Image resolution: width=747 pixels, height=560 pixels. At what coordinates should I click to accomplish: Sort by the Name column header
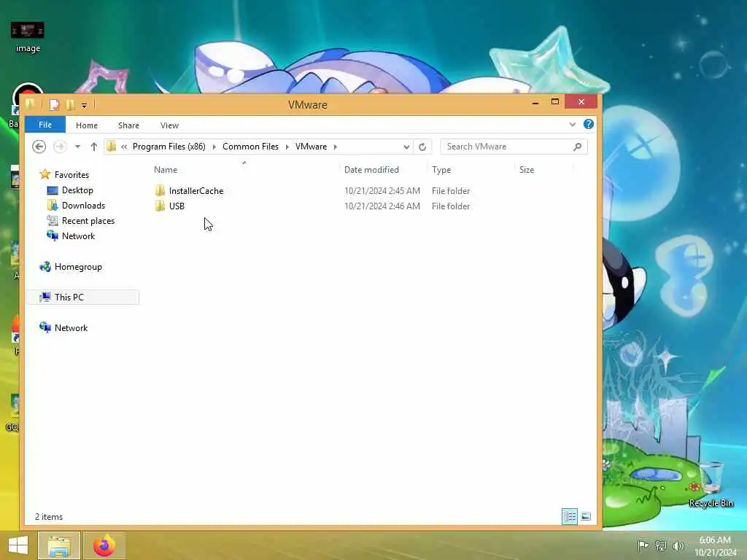[166, 169]
